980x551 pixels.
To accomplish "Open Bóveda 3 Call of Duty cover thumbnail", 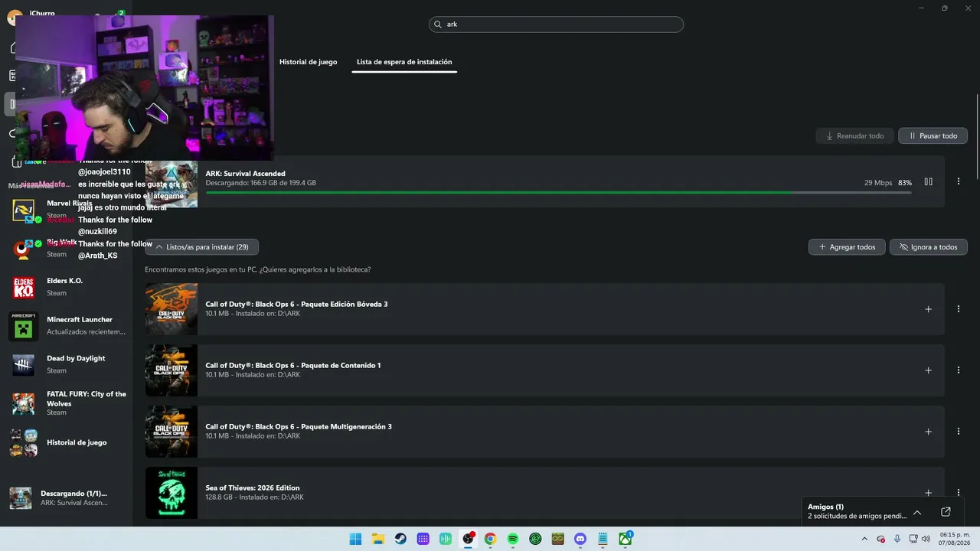I will coord(171,309).
